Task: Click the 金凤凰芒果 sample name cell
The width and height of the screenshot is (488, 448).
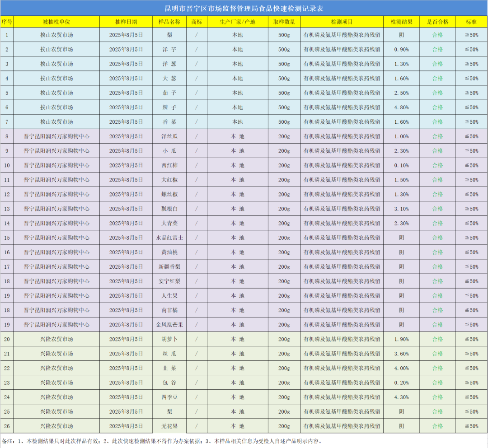Action: [169, 325]
